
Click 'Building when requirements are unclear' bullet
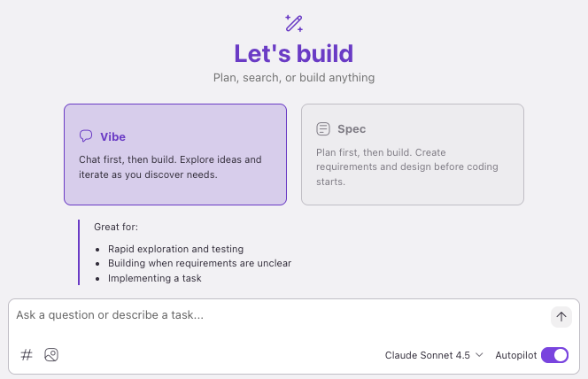(x=199, y=263)
